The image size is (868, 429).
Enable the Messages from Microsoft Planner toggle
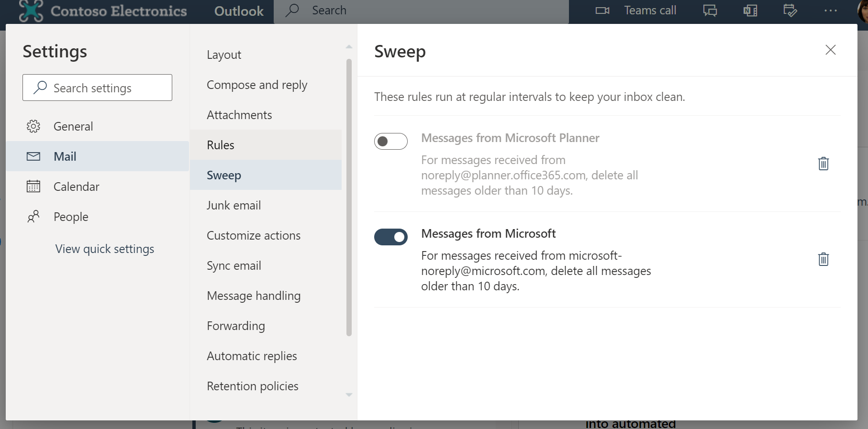coord(391,141)
